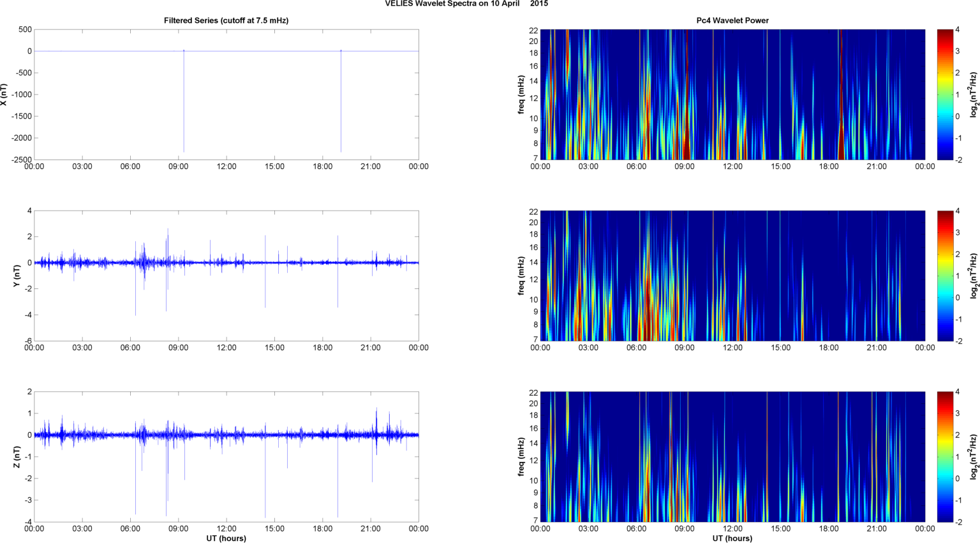This screenshot has height=543, width=980.
Task: Click the Y (nT) axis label
Action: point(17,276)
